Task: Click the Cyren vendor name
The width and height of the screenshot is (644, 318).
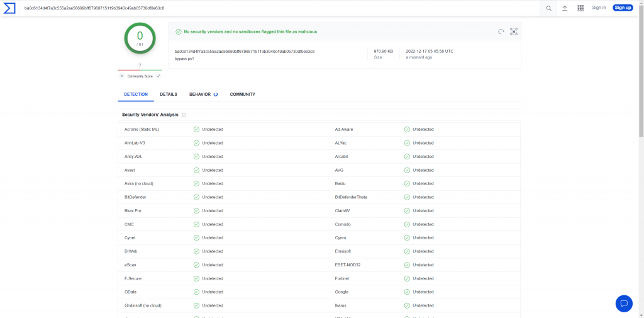Action: click(340, 238)
